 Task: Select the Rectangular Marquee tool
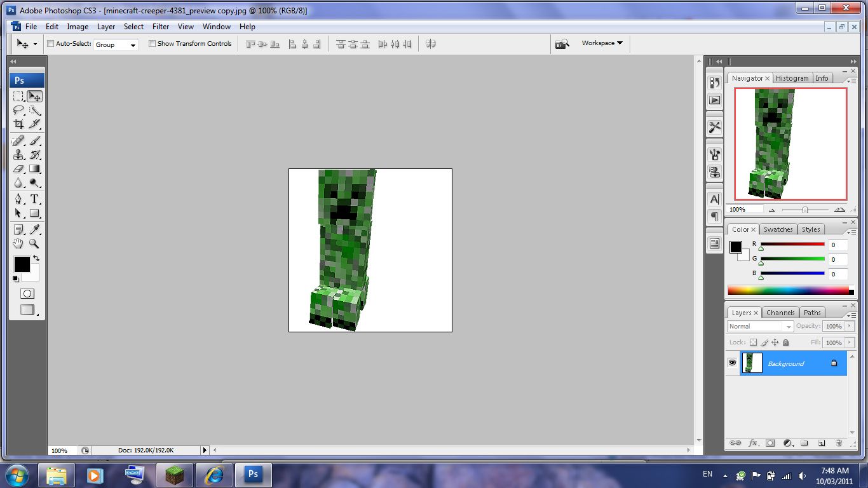tap(18, 97)
